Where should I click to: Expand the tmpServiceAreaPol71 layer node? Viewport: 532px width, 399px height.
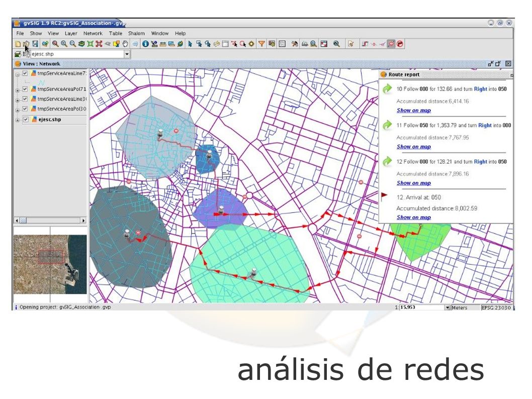(x=17, y=91)
